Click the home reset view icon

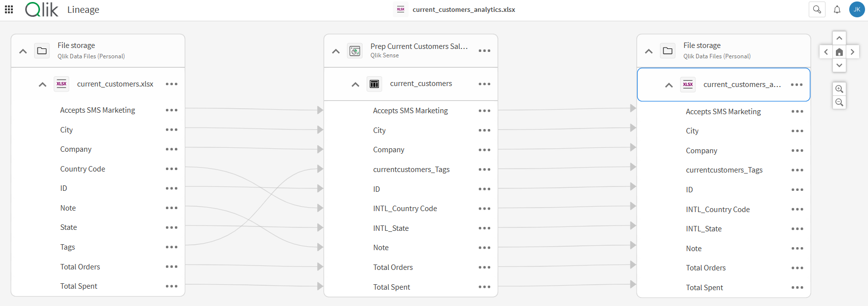point(839,52)
